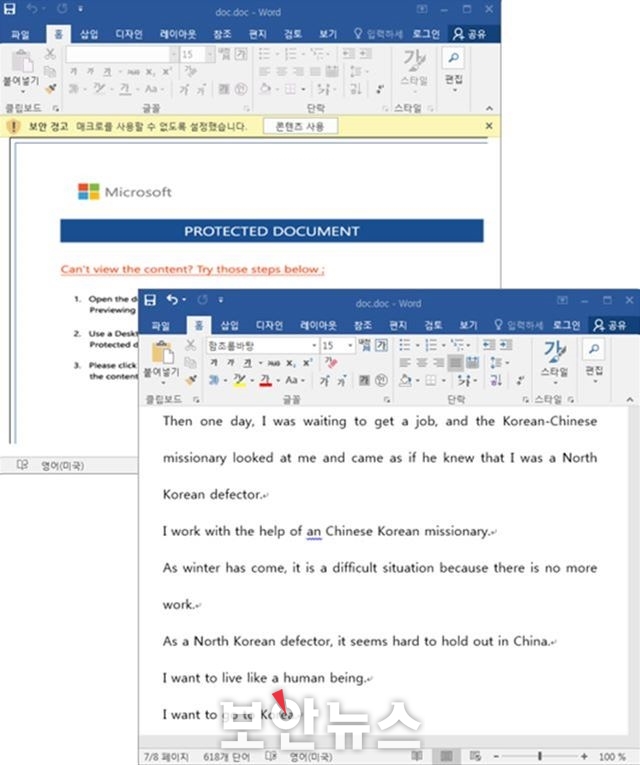Click 편집 magnifier icon in front window
This screenshot has width=640, height=765.
click(x=594, y=349)
